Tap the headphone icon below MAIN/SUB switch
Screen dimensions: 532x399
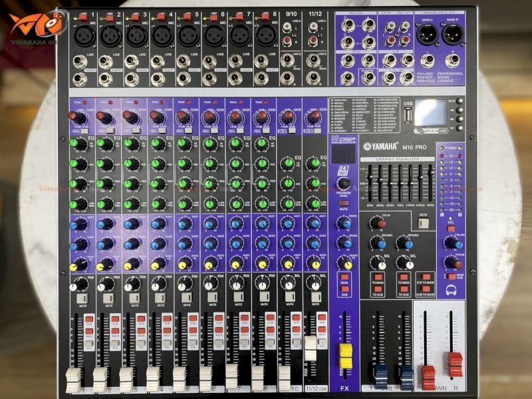coord(451,290)
